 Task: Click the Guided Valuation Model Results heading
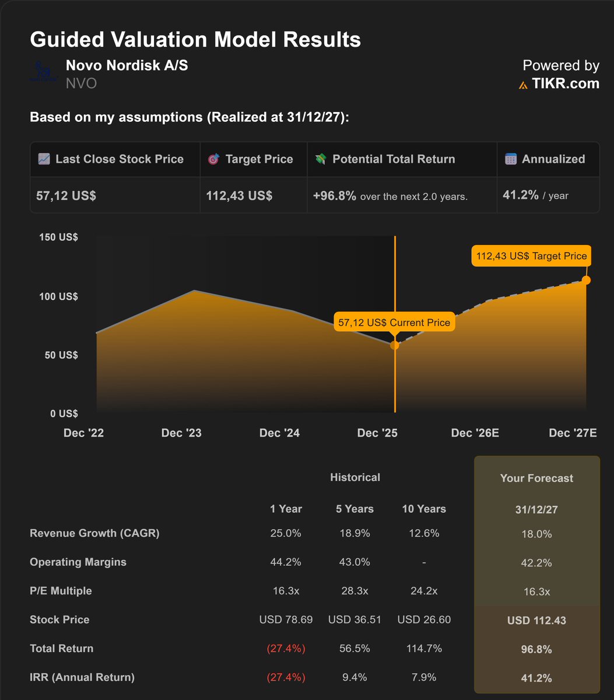(x=195, y=40)
